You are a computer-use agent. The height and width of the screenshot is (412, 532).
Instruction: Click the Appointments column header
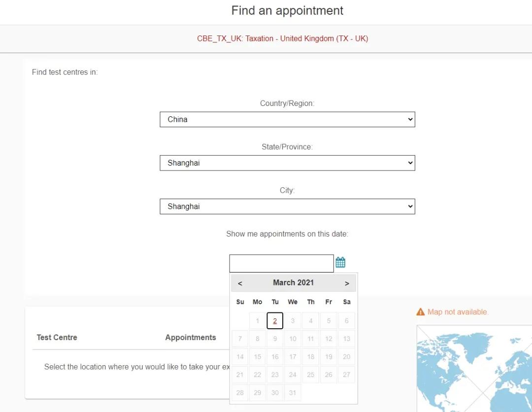[x=191, y=338]
